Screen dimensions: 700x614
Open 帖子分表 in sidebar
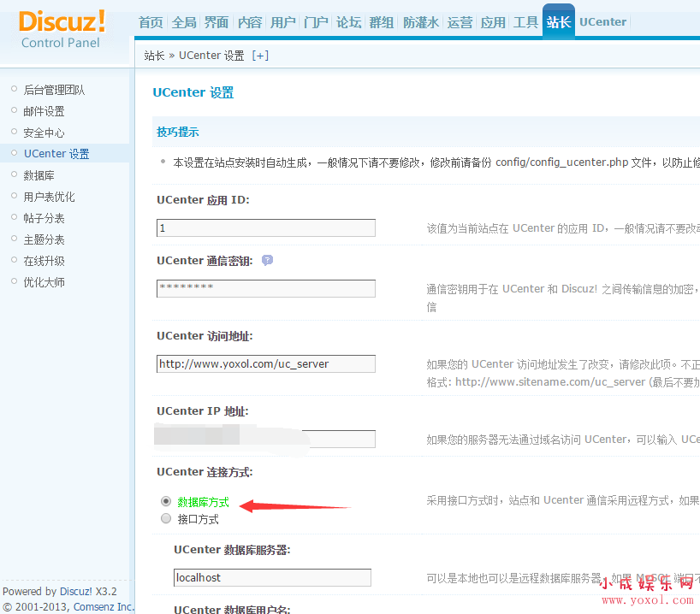pos(44,218)
